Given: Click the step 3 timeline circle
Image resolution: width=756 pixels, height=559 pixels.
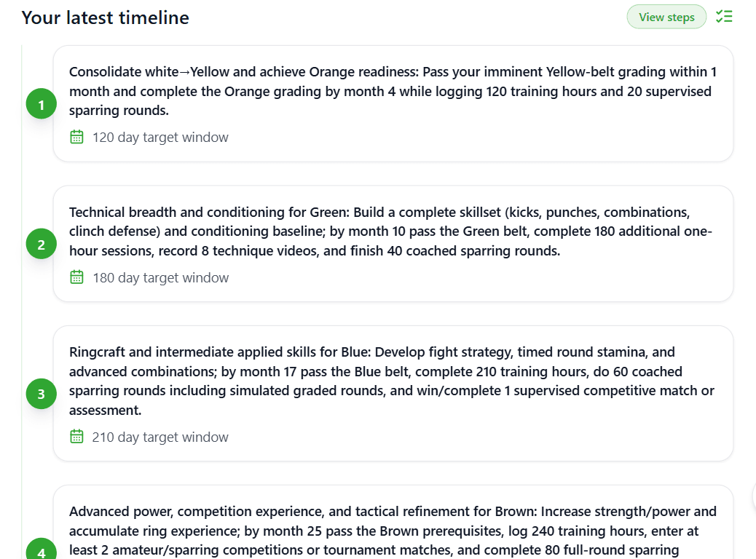Looking at the screenshot, I should point(41,394).
